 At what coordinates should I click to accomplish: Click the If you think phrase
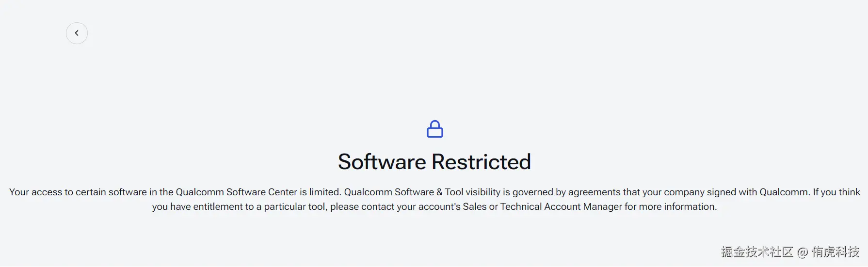(x=836, y=192)
